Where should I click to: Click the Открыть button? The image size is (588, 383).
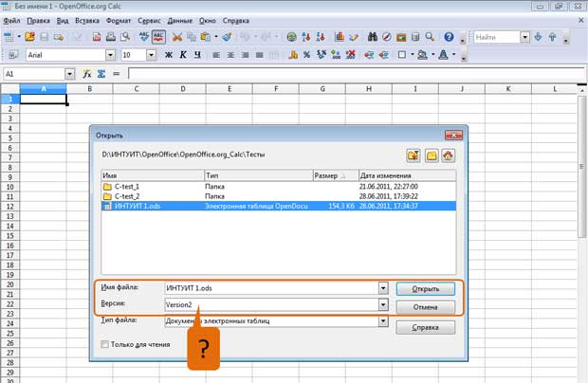pyautogui.click(x=425, y=289)
